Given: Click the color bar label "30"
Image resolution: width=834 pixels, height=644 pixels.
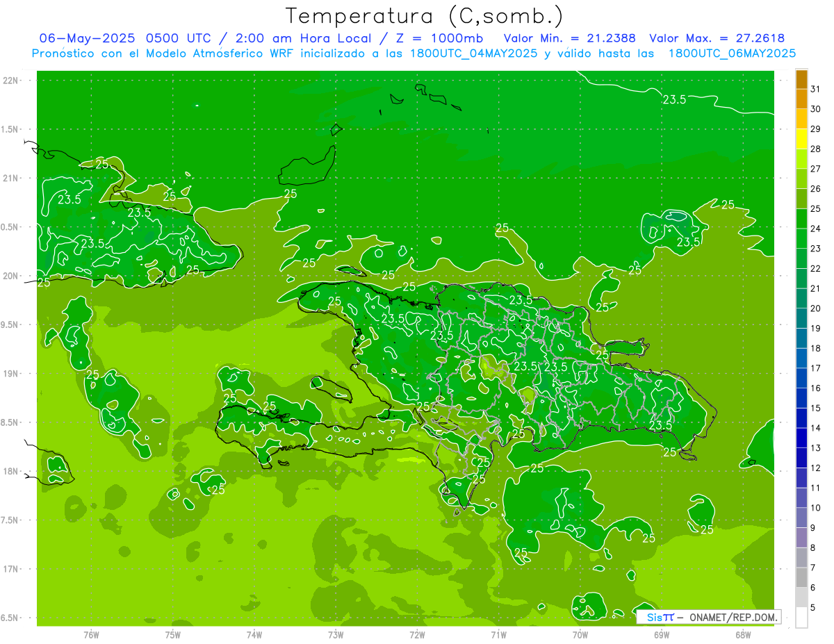Looking at the screenshot, I should click(816, 109).
